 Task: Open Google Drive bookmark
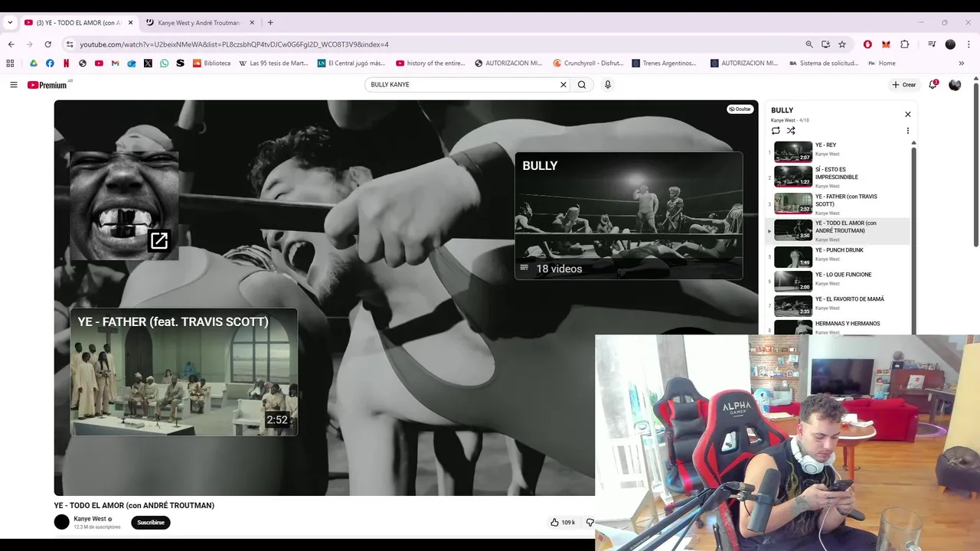point(33,64)
